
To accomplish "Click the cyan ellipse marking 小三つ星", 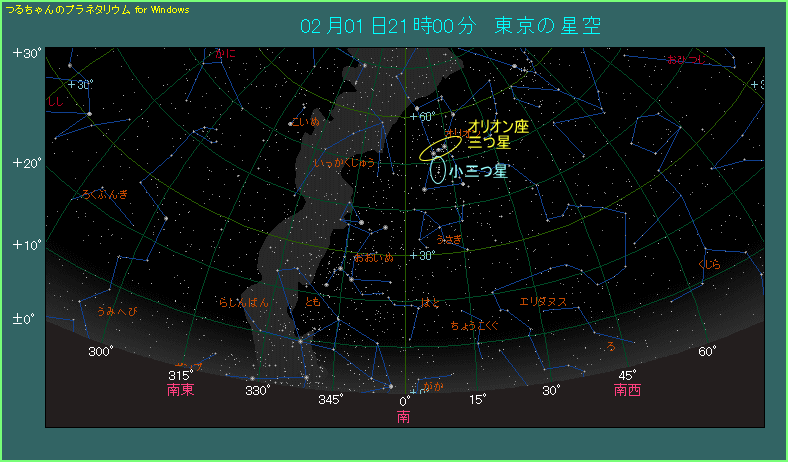I will [x=438, y=169].
